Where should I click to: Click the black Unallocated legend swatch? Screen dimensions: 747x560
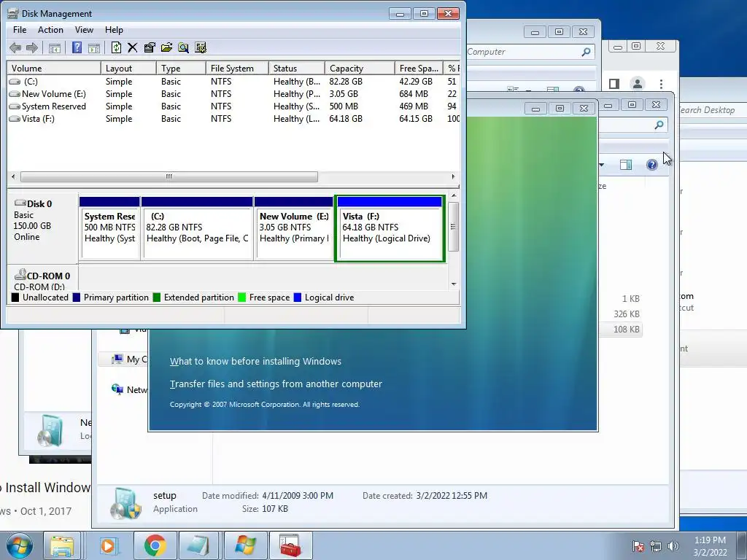[15, 297]
